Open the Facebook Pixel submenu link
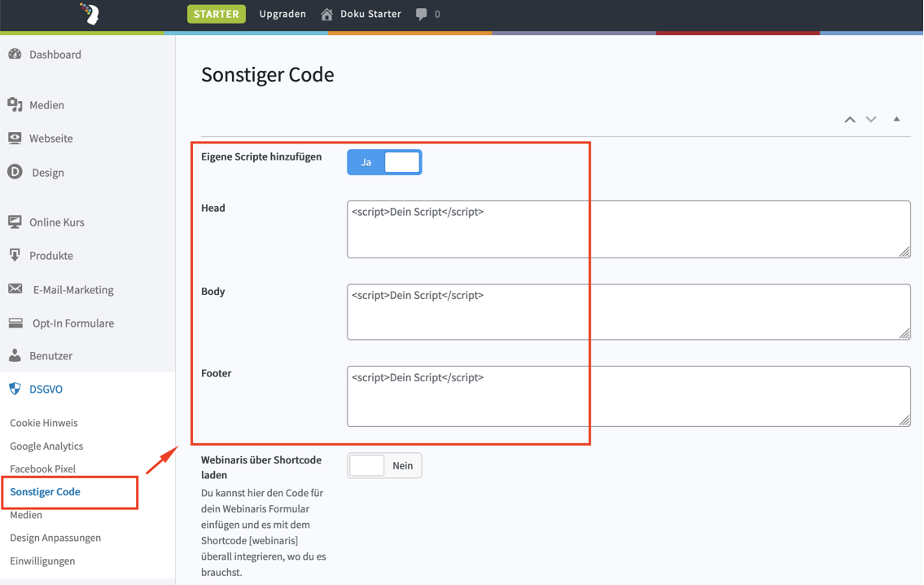The height and width of the screenshot is (585, 924). point(43,468)
